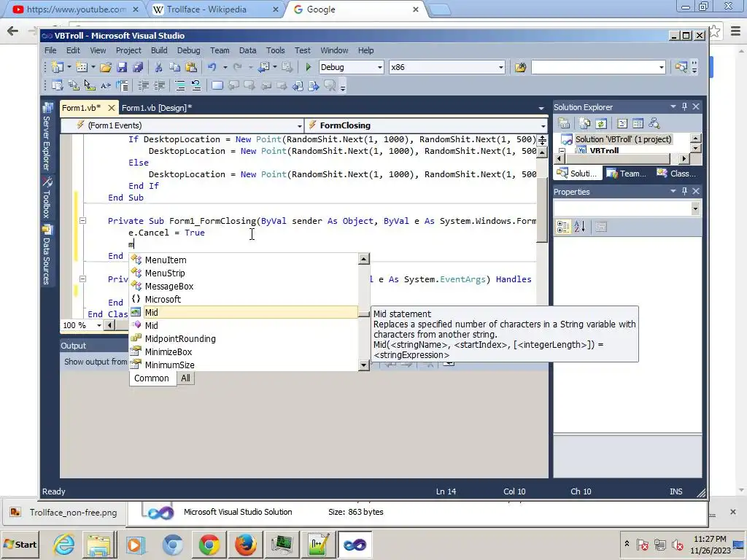Open the Server Explorer side tab

click(x=47, y=136)
